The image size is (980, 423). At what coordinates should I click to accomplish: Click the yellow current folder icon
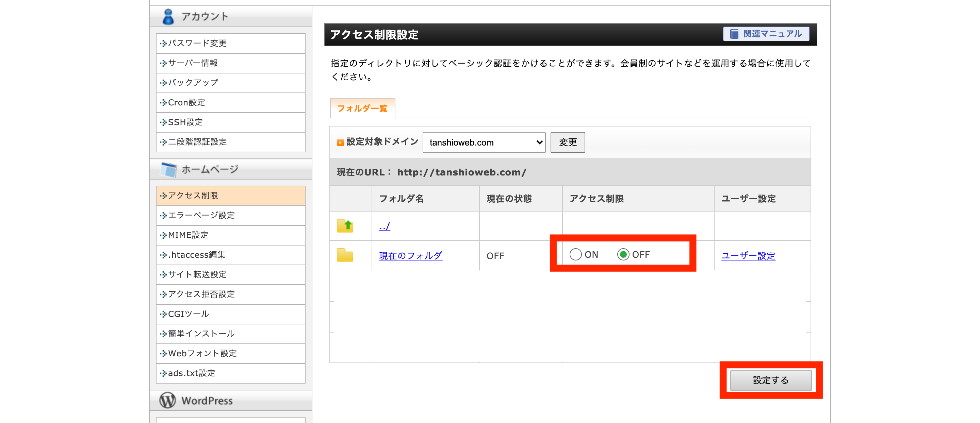point(345,255)
